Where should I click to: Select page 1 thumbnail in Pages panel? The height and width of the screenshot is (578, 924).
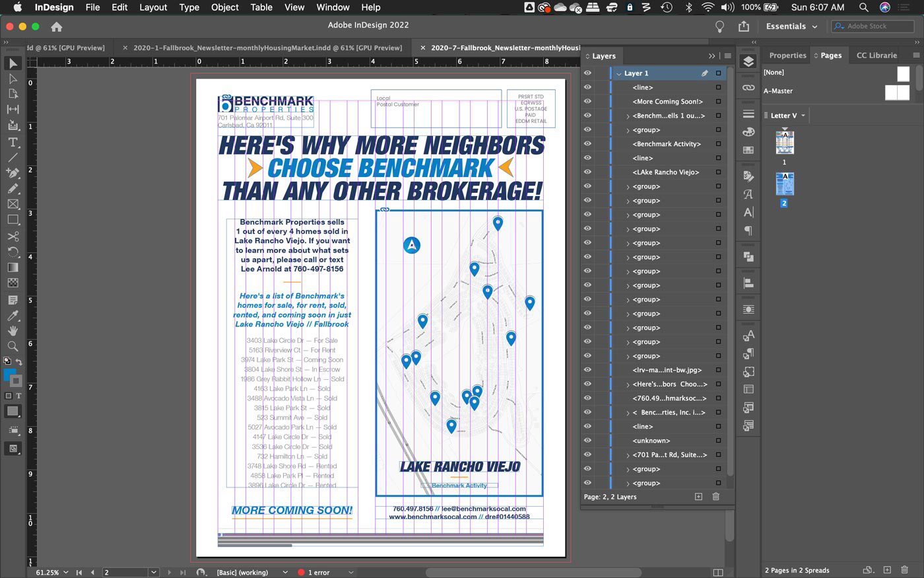[x=785, y=143]
